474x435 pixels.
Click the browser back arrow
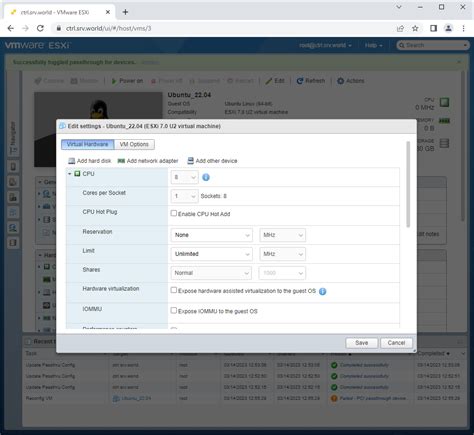[x=11, y=28]
